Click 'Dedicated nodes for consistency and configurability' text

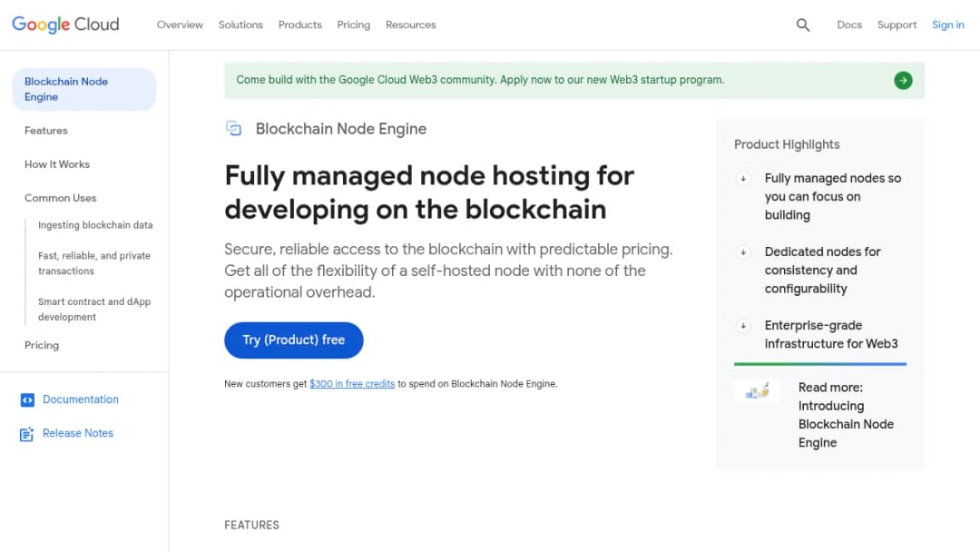(x=822, y=270)
